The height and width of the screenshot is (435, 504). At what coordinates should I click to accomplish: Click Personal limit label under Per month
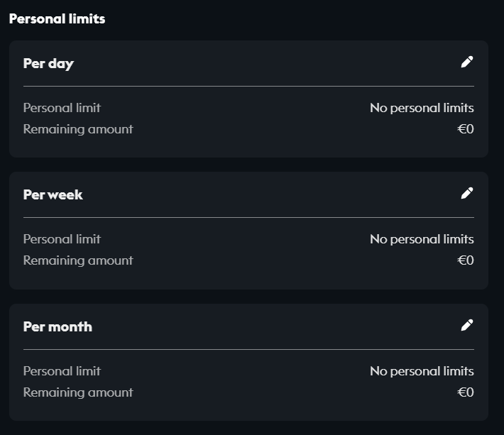62,371
